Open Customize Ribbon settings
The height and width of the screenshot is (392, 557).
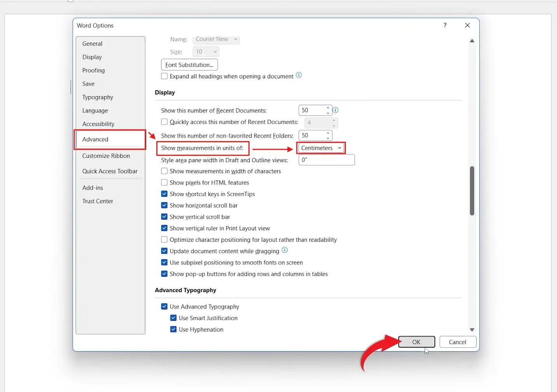(x=110, y=156)
